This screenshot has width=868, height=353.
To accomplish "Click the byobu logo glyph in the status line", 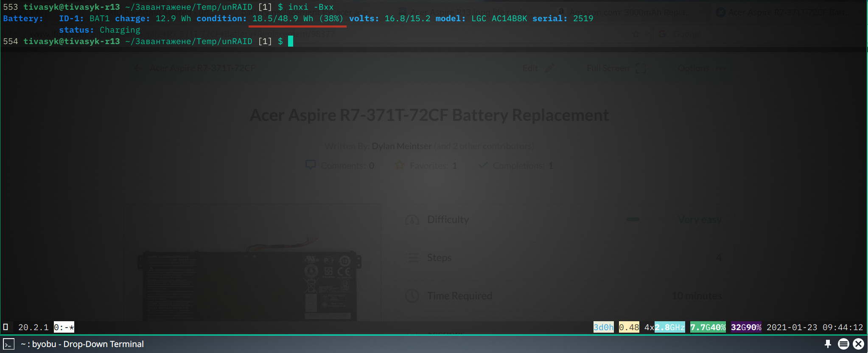I will 6,327.
